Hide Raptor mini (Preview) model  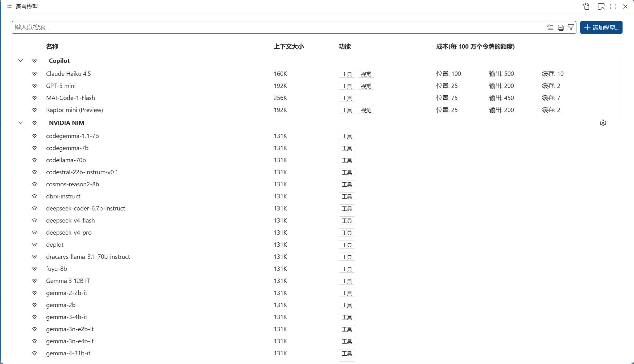[34, 110]
